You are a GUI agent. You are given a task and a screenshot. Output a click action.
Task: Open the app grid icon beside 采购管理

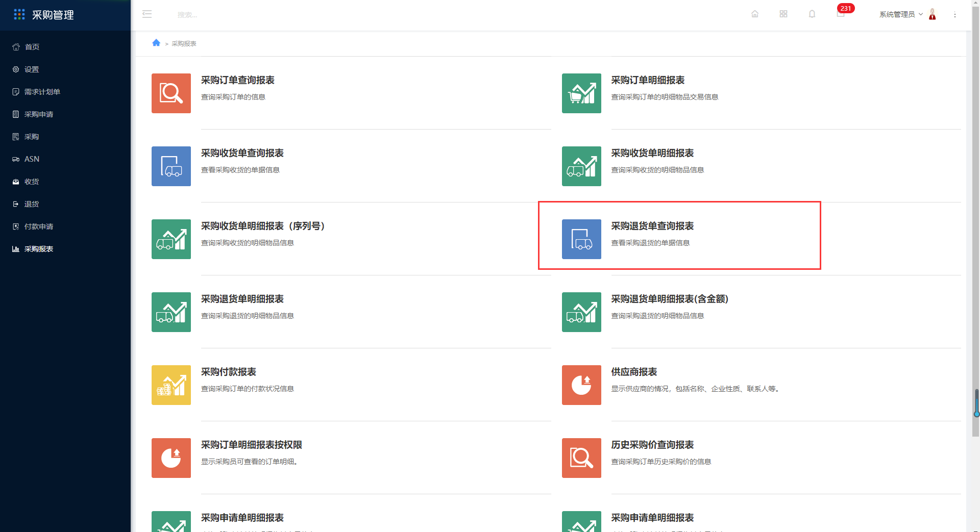point(19,14)
